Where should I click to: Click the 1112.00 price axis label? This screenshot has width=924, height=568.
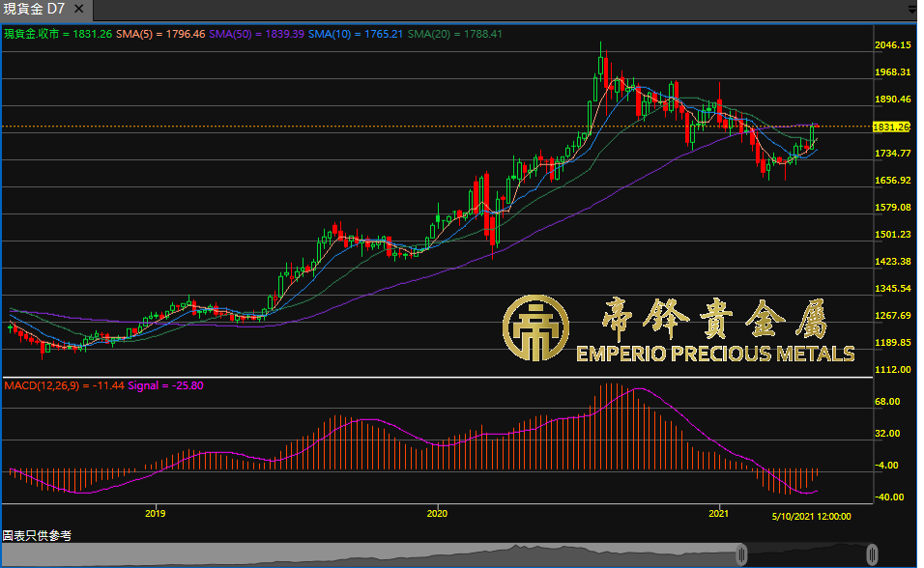click(893, 370)
